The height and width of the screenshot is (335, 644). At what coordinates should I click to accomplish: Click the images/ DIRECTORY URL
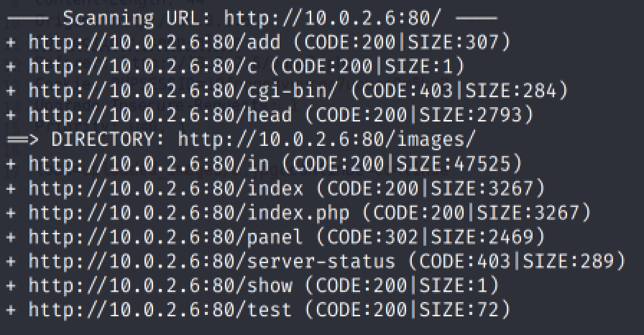pos(326,139)
